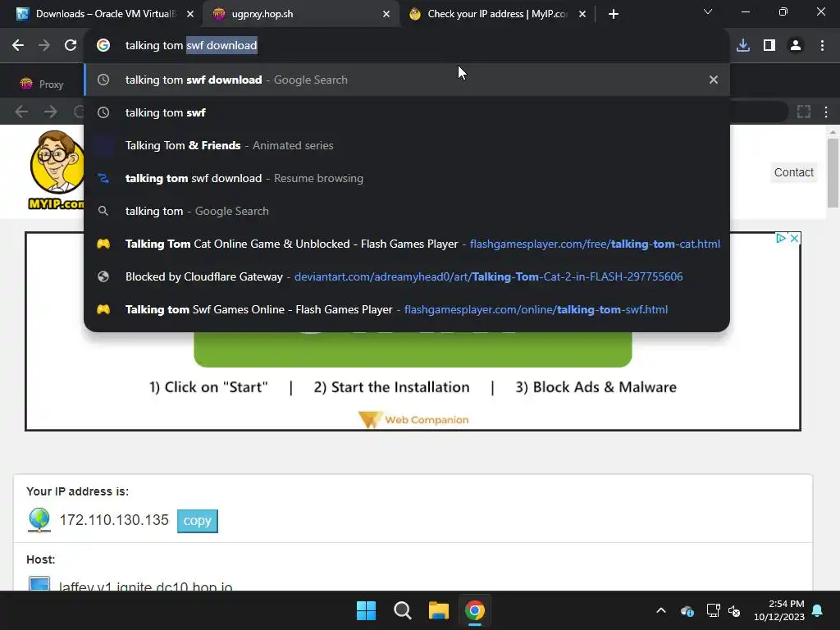Remove the 'talking tom swf download' suggestion

pyautogui.click(x=714, y=80)
